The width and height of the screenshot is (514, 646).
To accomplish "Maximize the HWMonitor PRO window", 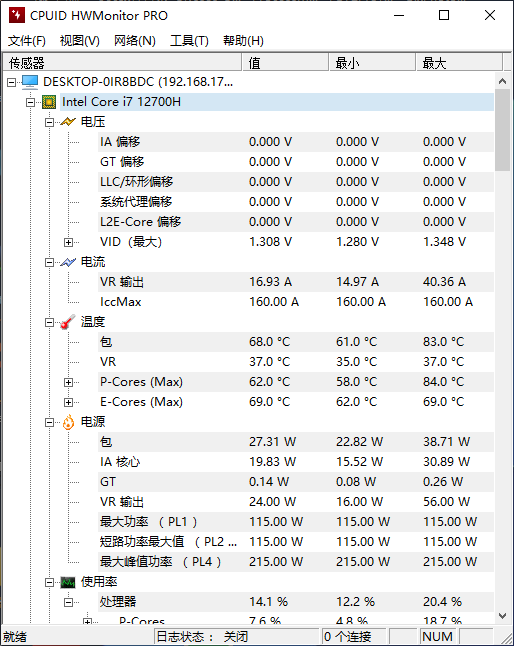I will pyautogui.click(x=444, y=16).
